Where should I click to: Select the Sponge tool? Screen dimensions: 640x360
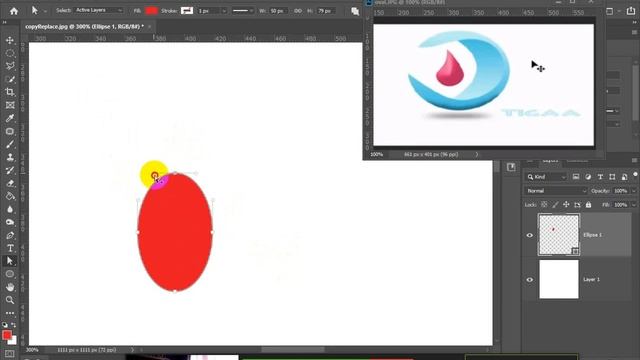point(10,222)
